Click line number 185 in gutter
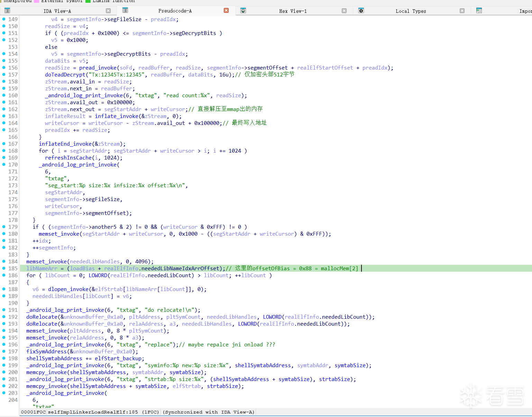This screenshot has height=417, width=532. pyautogui.click(x=13, y=269)
